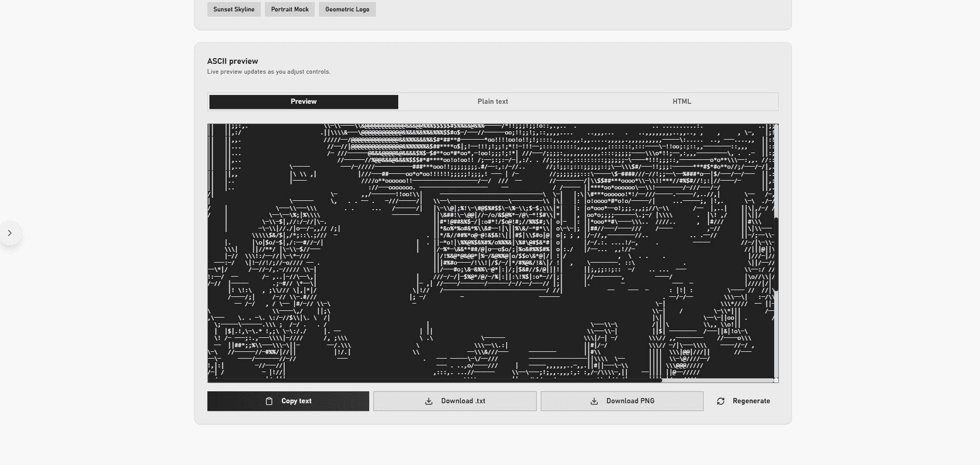Click the circular arrows Regenerate icon
Image resolution: width=980 pixels, height=465 pixels.
click(721, 401)
